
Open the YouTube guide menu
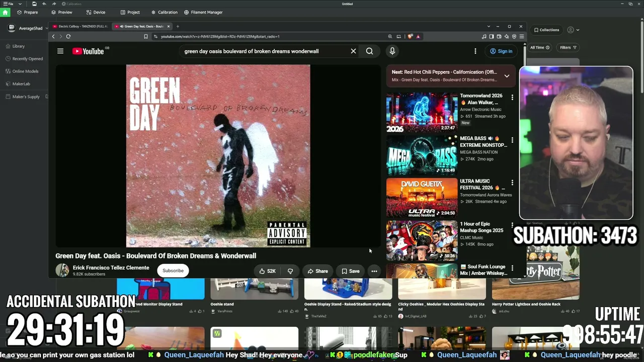coord(60,51)
